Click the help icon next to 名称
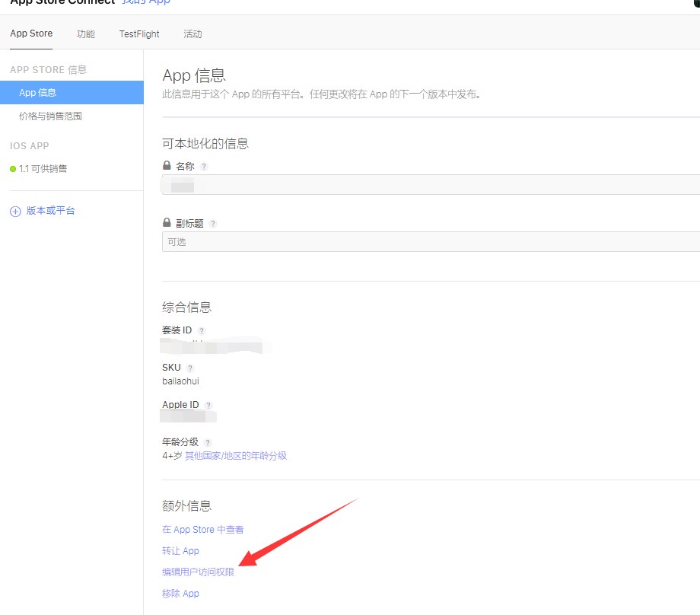Image resolution: width=700 pixels, height=615 pixels. (204, 167)
